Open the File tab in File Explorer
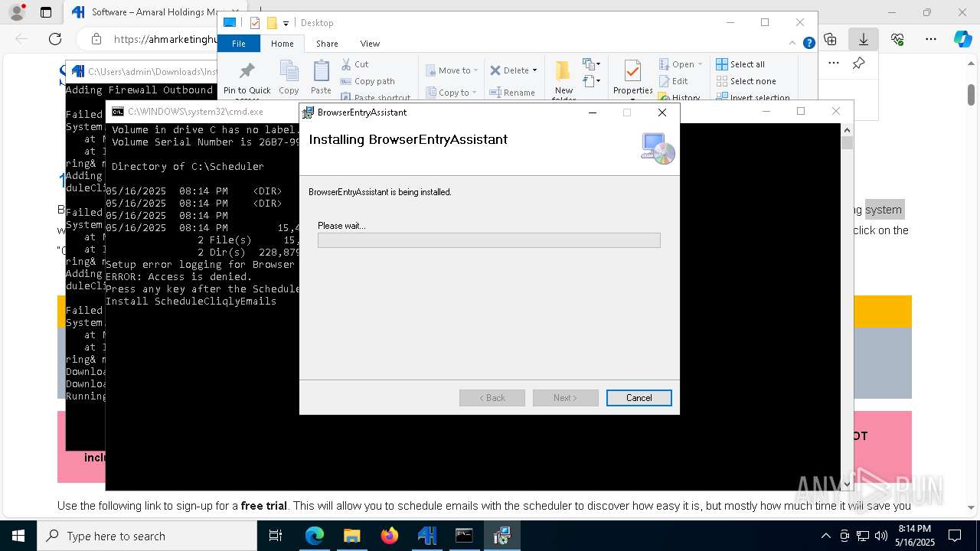Image resolution: width=980 pixels, height=551 pixels. coord(239,44)
